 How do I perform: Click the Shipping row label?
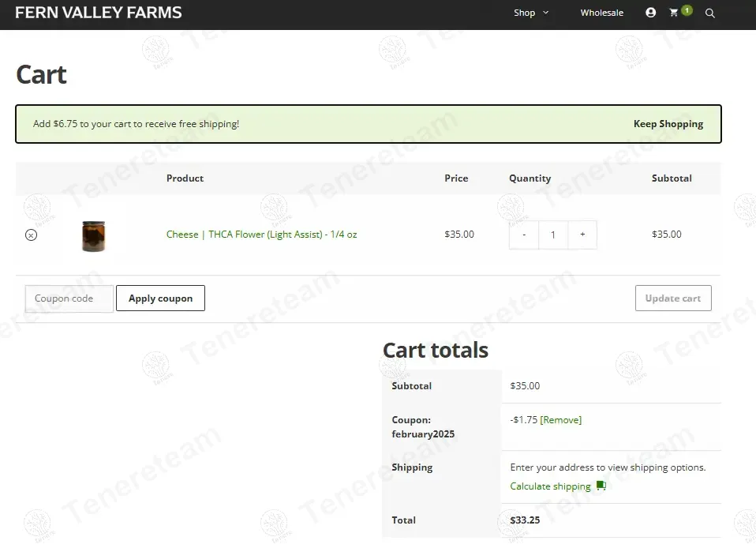point(412,467)
